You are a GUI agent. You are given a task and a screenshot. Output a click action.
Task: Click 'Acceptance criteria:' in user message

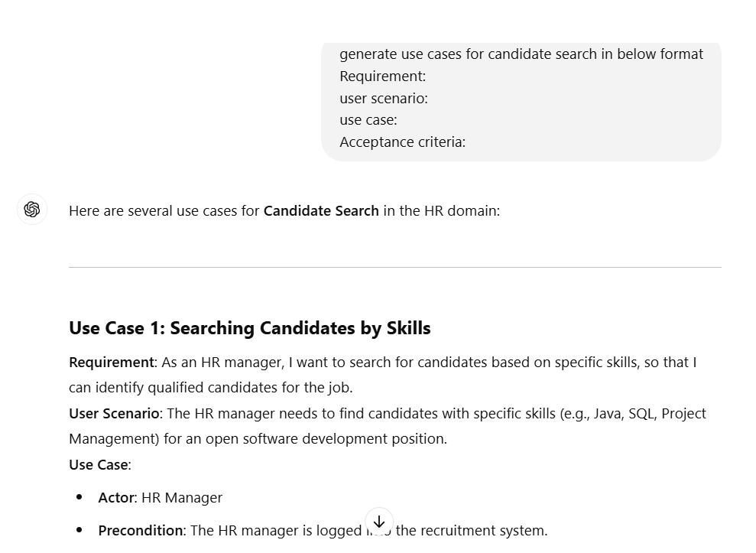(403, 142)
